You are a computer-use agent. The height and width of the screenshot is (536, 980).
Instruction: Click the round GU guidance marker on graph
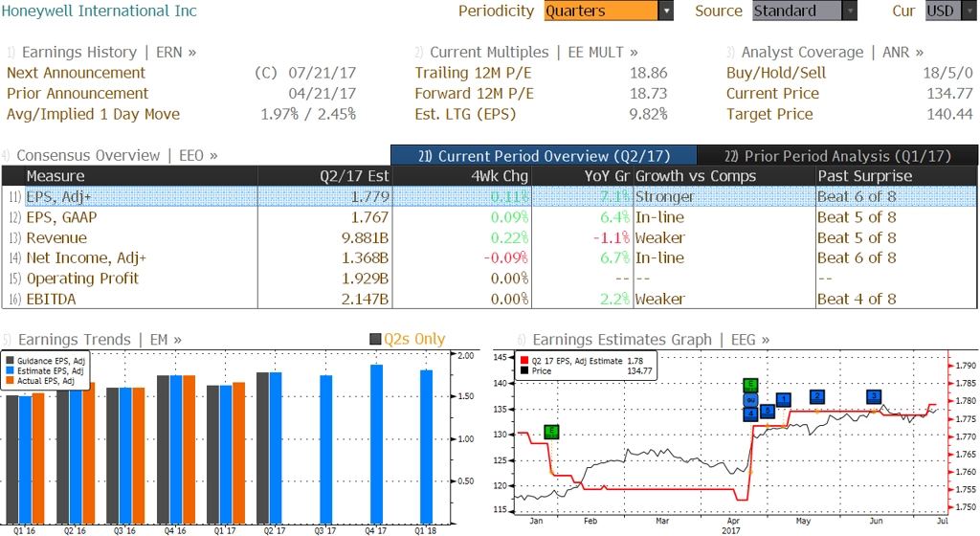pos(750,400)
